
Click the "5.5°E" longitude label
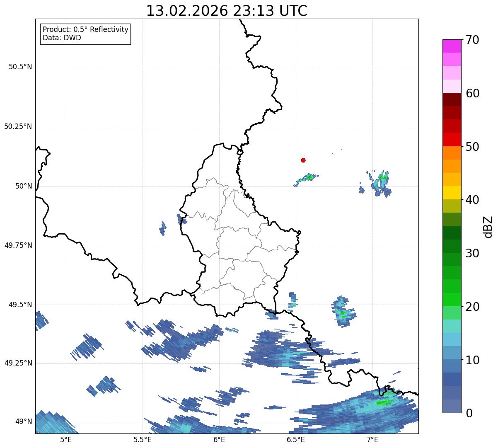coord(143,440)
